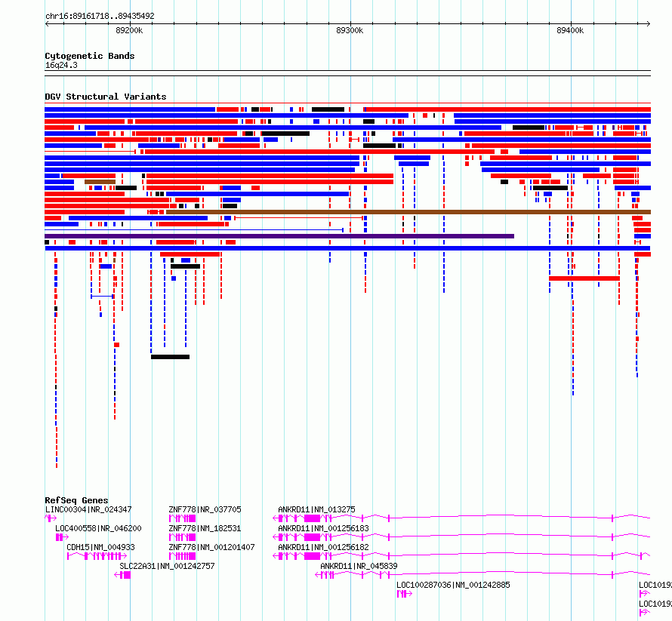Click the 89400k ruler tick label
The height and width of the screenshot is (621, 672).
pos(570,30)
